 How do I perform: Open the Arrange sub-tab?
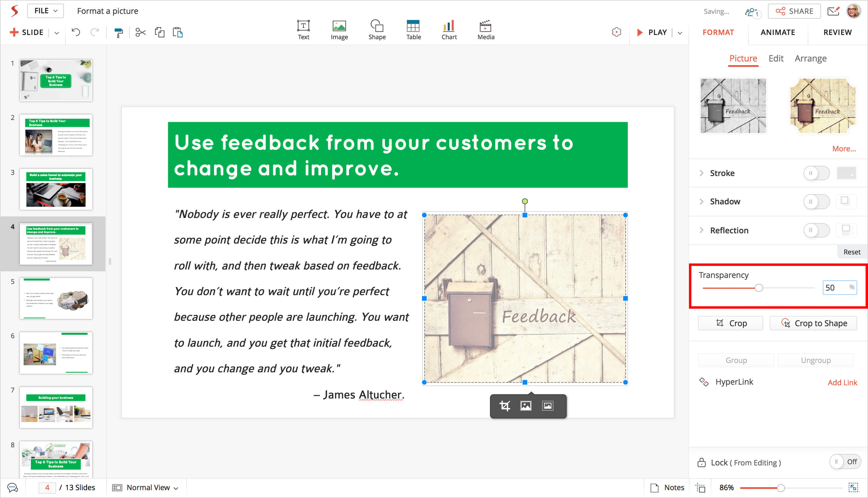[810, 58]
